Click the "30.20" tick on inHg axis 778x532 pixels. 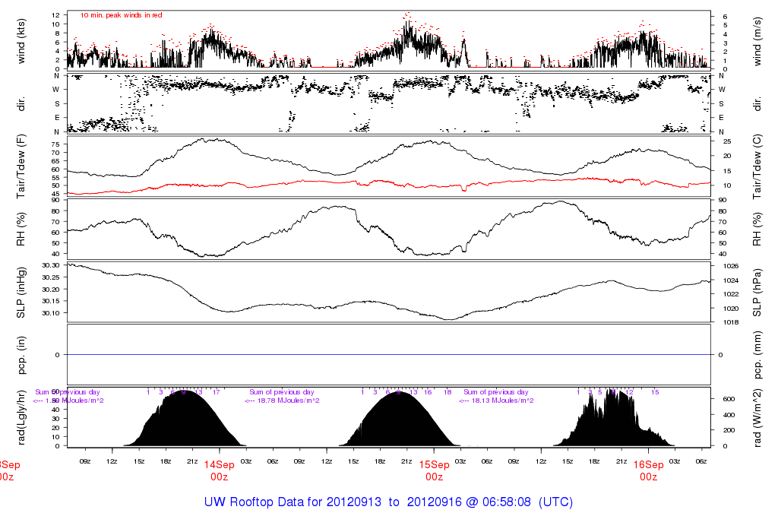[x=51, y=290]
